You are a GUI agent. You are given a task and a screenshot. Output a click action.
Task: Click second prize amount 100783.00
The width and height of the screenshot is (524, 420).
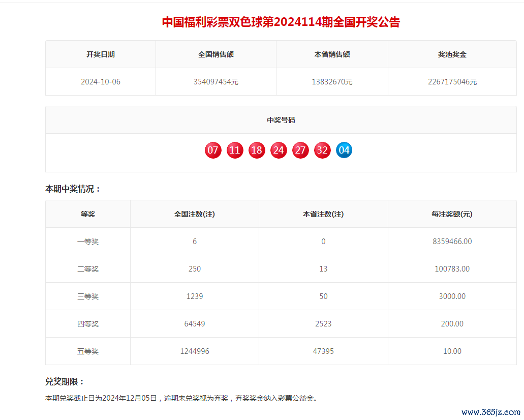452,269
